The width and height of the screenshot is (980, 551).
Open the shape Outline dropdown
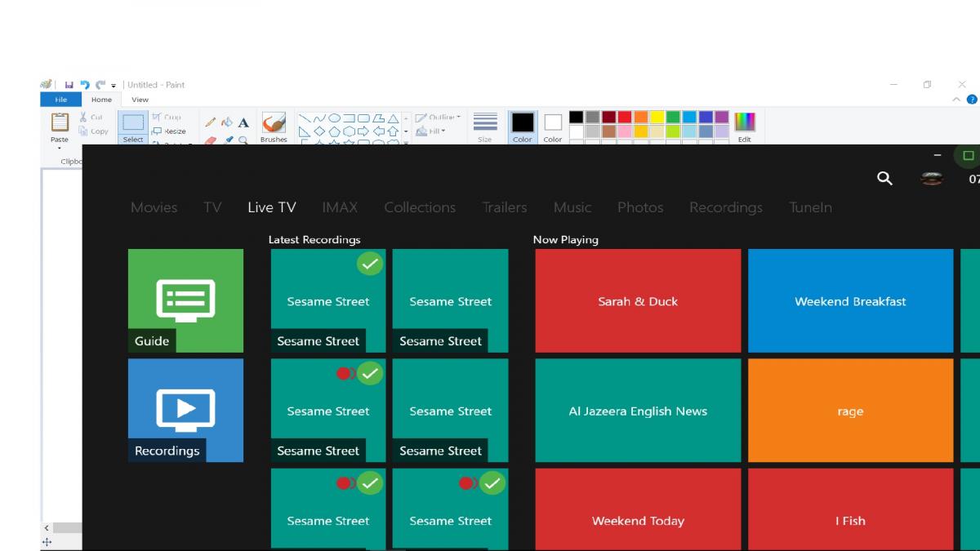tap(439, 118)
